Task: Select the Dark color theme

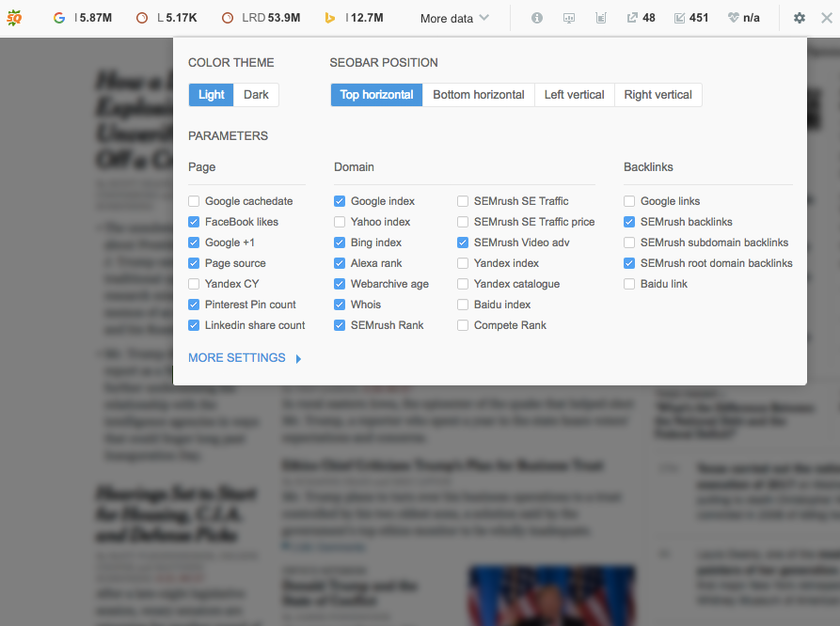Action: click(256, 95)
